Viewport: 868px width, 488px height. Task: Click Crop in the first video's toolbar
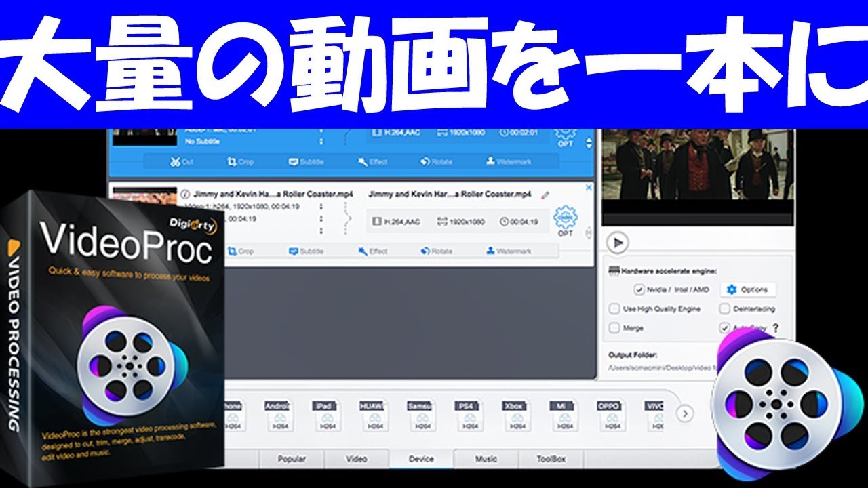point(241,162)
